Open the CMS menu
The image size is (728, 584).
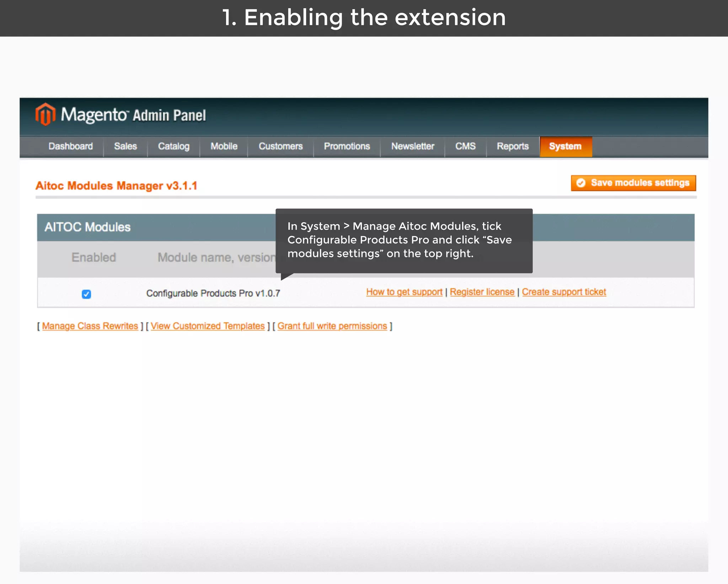coord(466,146)
